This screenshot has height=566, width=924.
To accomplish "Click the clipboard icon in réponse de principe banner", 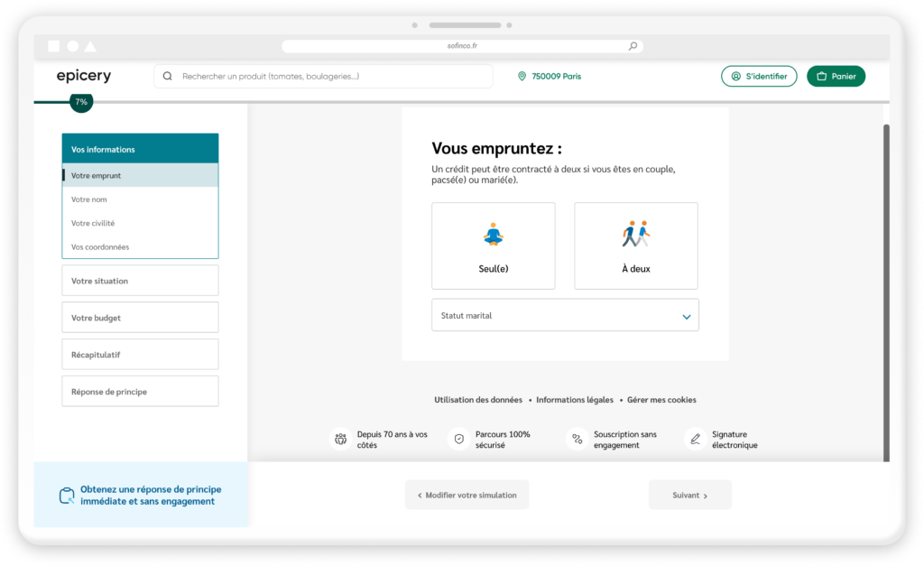I will point(66,495).
